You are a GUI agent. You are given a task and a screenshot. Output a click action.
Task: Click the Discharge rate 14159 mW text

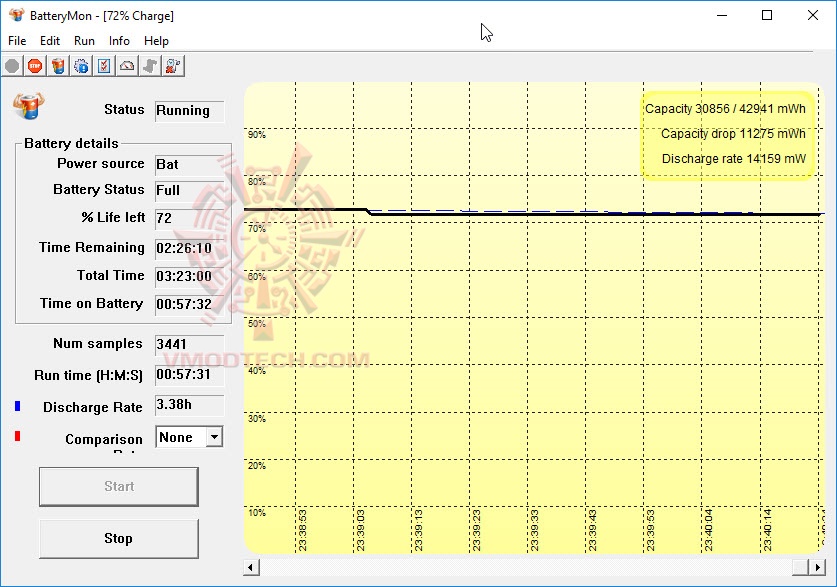tap(733, 159)
